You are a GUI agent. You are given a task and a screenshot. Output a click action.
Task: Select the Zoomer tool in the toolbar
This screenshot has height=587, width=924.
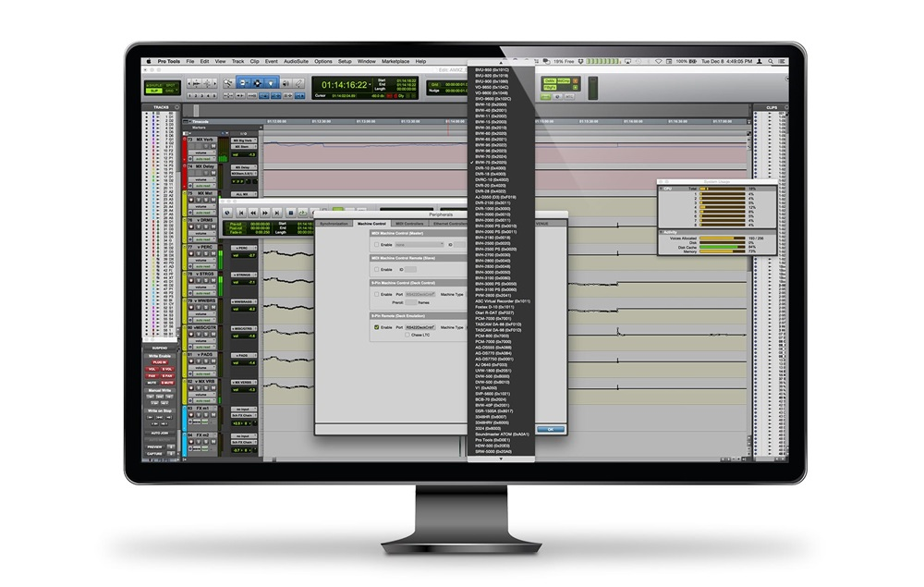coord(227,84)
